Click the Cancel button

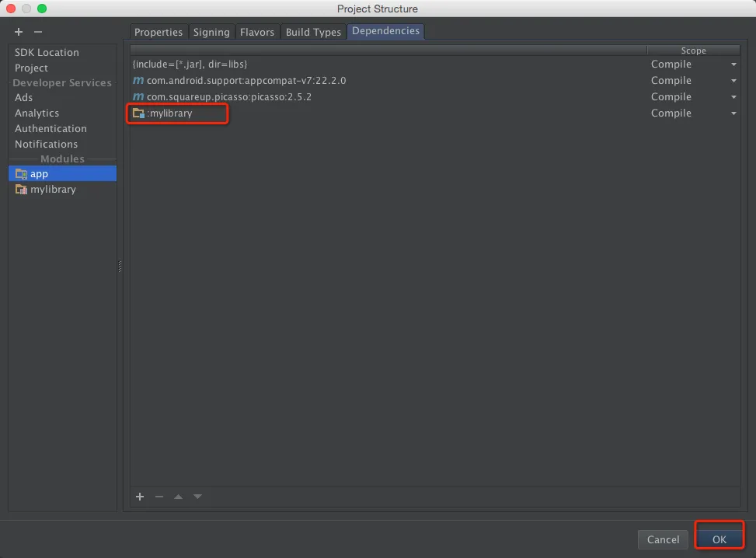coord(663,539)
